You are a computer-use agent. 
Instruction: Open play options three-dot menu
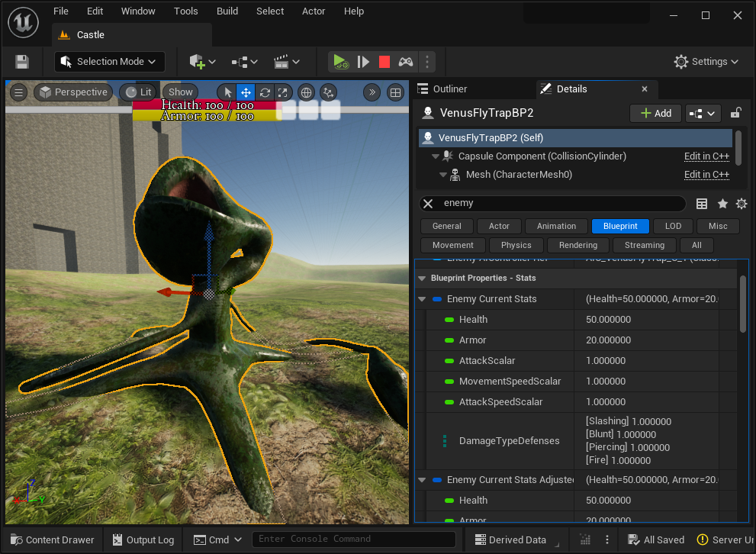pyautogui.click(x=427, y=62)
